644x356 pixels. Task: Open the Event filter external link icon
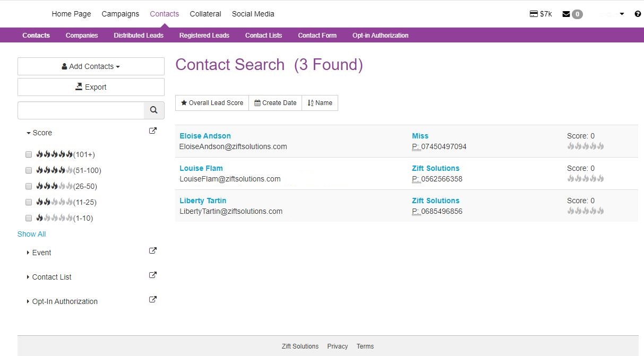pyautogui.click(x=152, y=250)
